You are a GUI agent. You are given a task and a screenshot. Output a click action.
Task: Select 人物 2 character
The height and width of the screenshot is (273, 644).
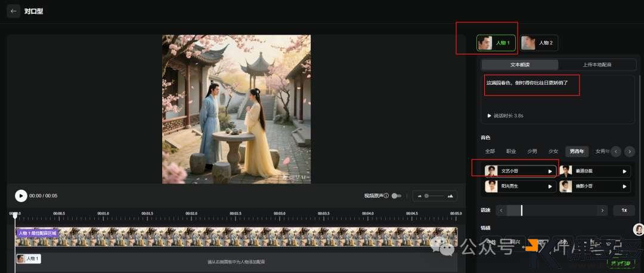539,43
